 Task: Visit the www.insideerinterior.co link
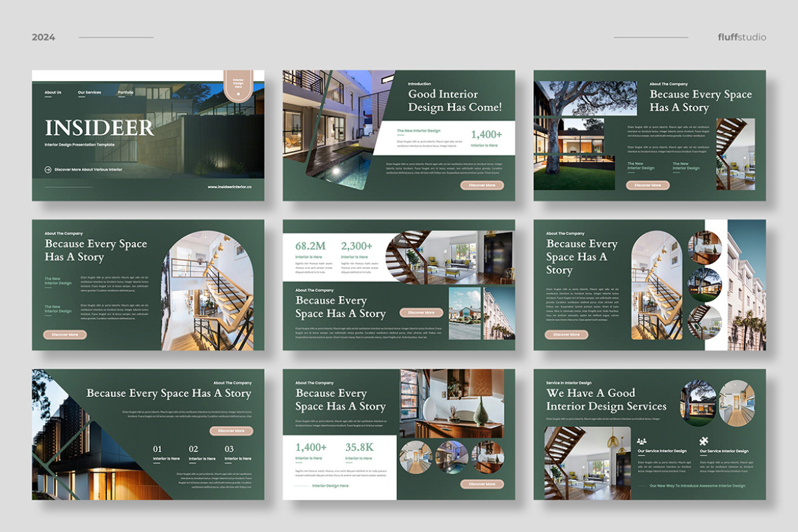tap(229, 187)
